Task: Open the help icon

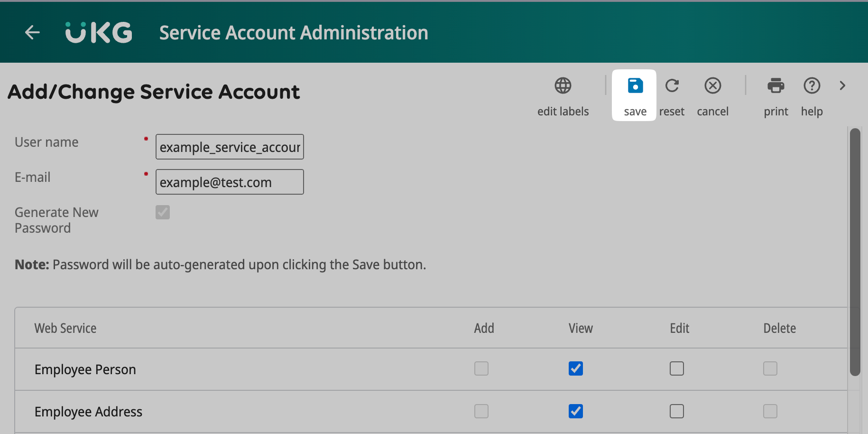Action: 812,95
